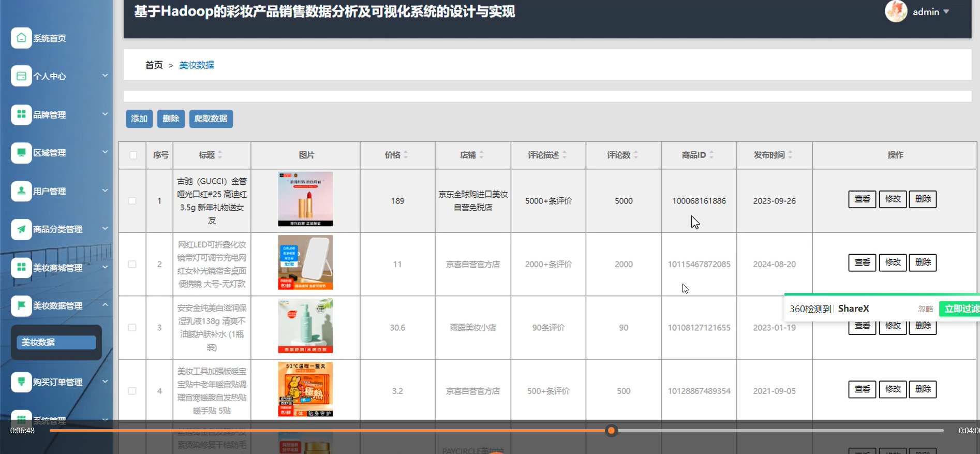Sort by 价格 column arrows

[406, 155]
